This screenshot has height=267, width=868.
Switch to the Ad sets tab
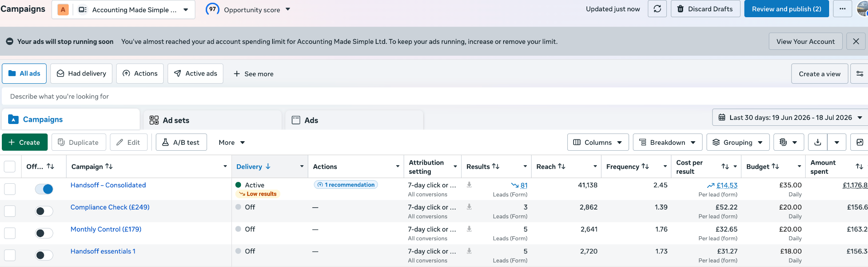[x=212, y=120]
